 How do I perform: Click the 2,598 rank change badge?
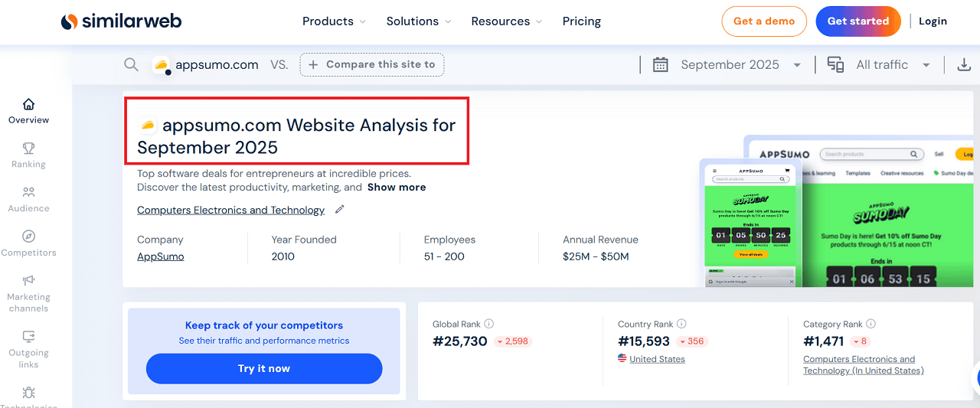click(x=513, y=341)
